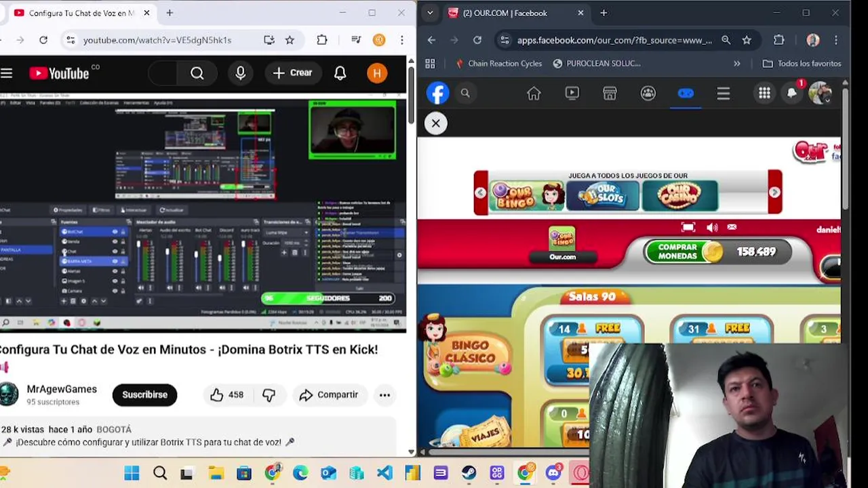Image resolution: width=868 pixels, height=488 pixels.
Task: Bookmark the YouTube page with the star
Action: pyautogui.click(x=290, y=40)
